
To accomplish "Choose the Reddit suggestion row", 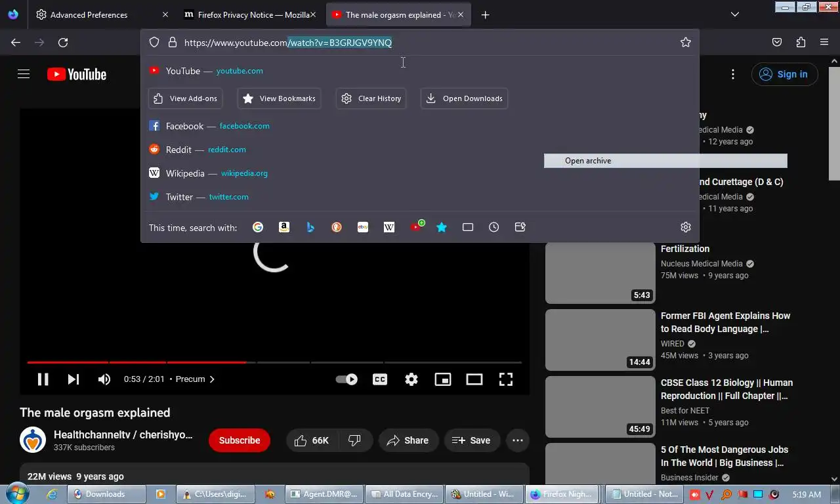I will (420, 150).
